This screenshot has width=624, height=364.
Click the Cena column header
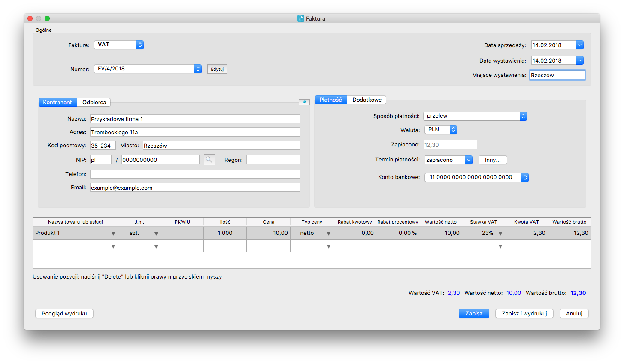pos(269,222)
